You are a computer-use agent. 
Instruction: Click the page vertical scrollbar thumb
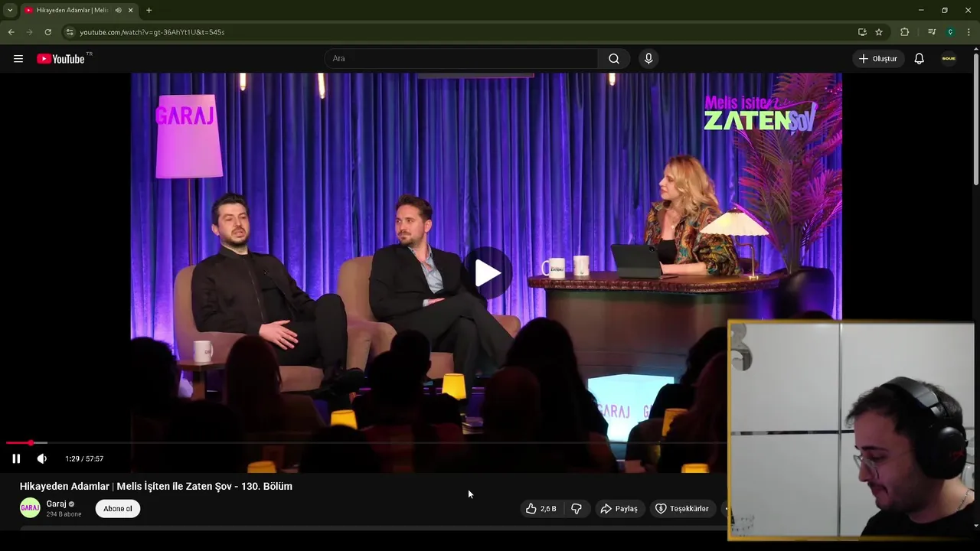(976, 119)
